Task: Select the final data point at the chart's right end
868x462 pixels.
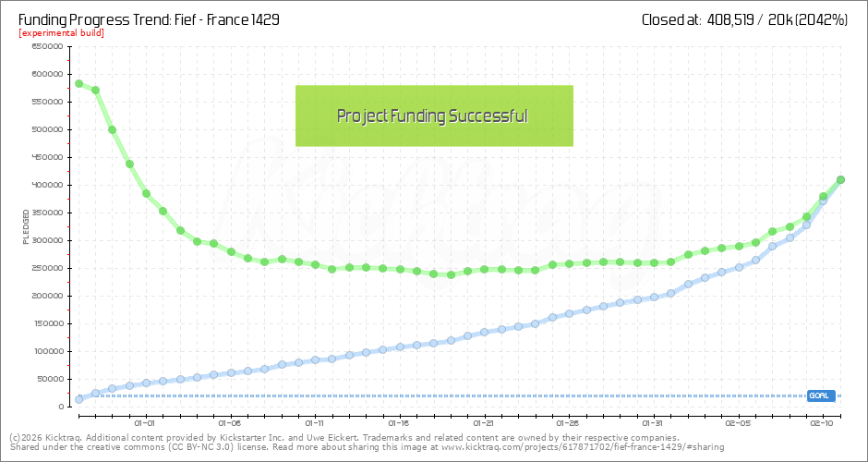Action: click(841, 179)
